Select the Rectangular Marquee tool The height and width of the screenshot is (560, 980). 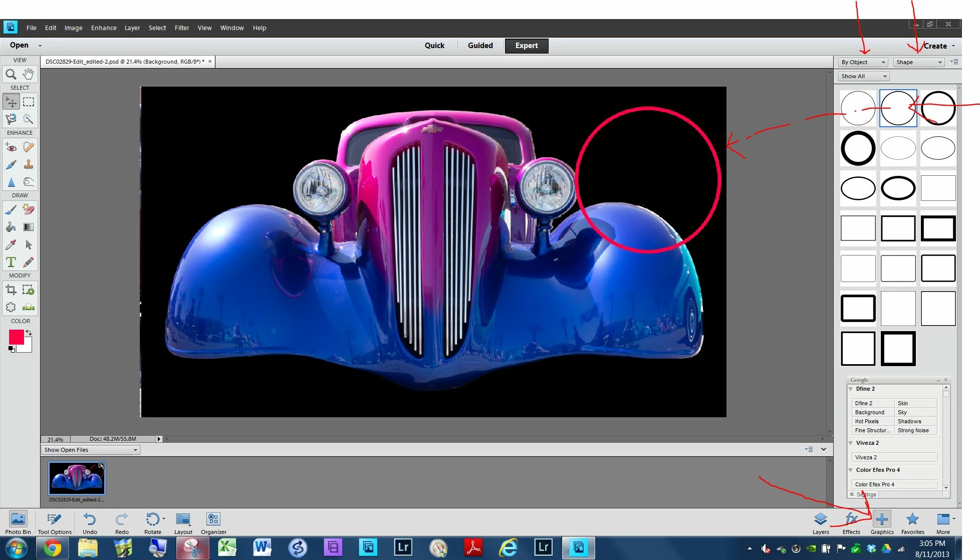29,102
